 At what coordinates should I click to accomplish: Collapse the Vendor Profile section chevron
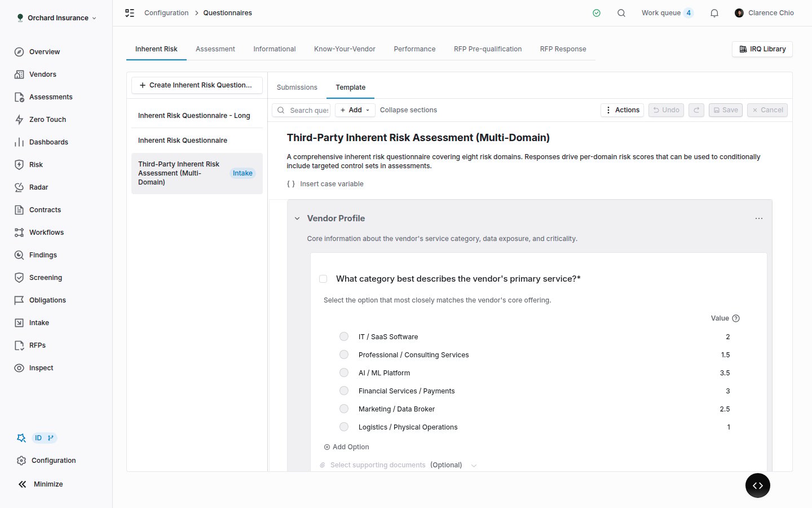297,218
